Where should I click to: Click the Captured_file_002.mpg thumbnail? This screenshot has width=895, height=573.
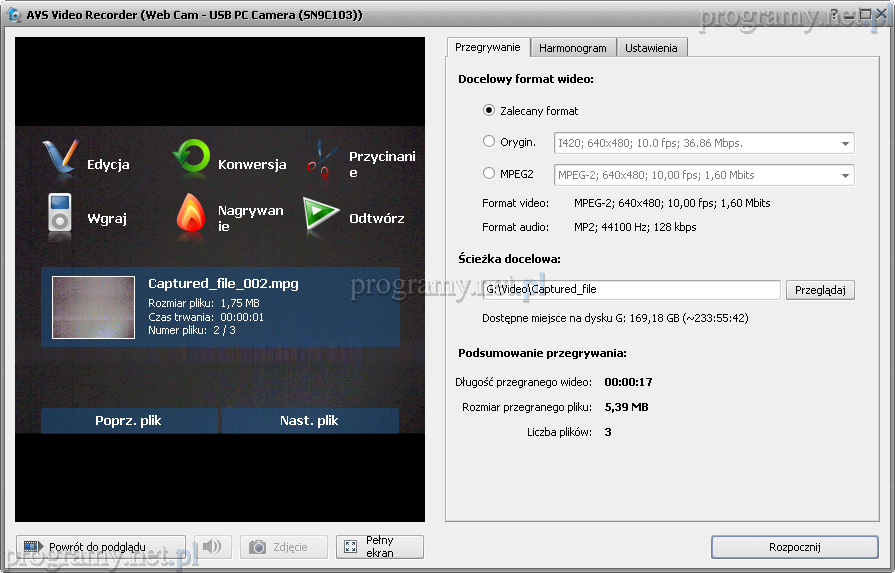point(93,307)
